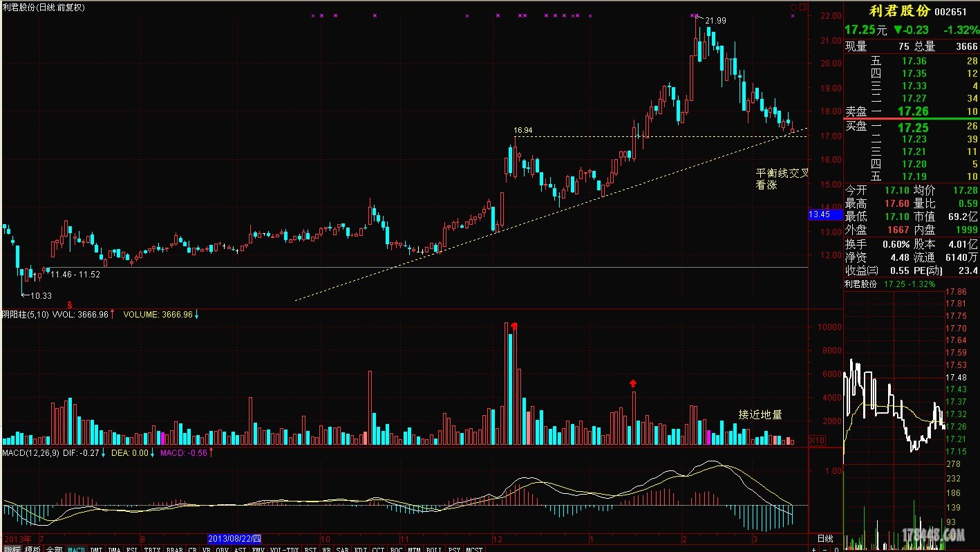Click the 卖盘 一 ask price 17.26
980x552 pixels.
(x=913, y=111)
